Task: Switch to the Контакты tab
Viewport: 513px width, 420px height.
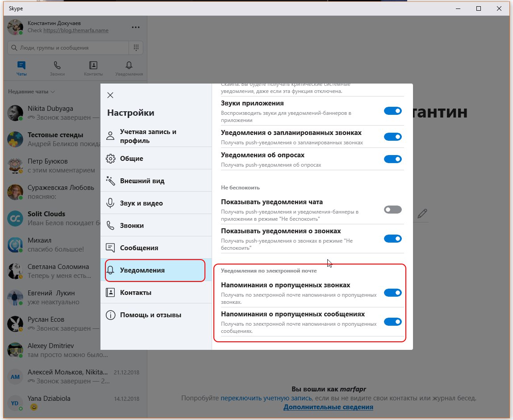Action: (x=93, y=68)
